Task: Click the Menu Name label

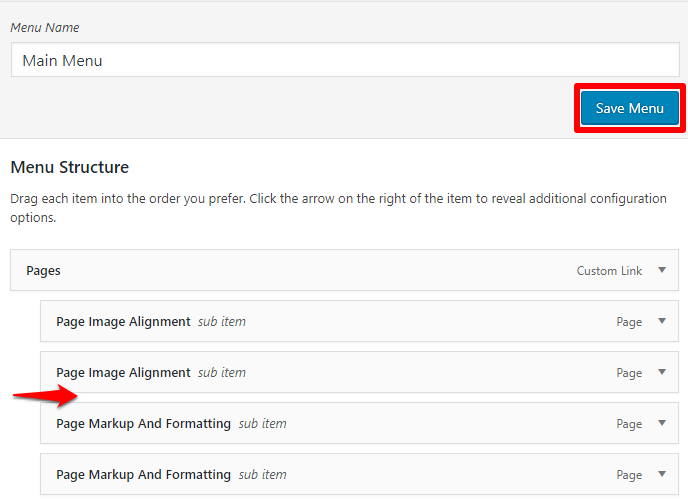Action: pos(45,27)
